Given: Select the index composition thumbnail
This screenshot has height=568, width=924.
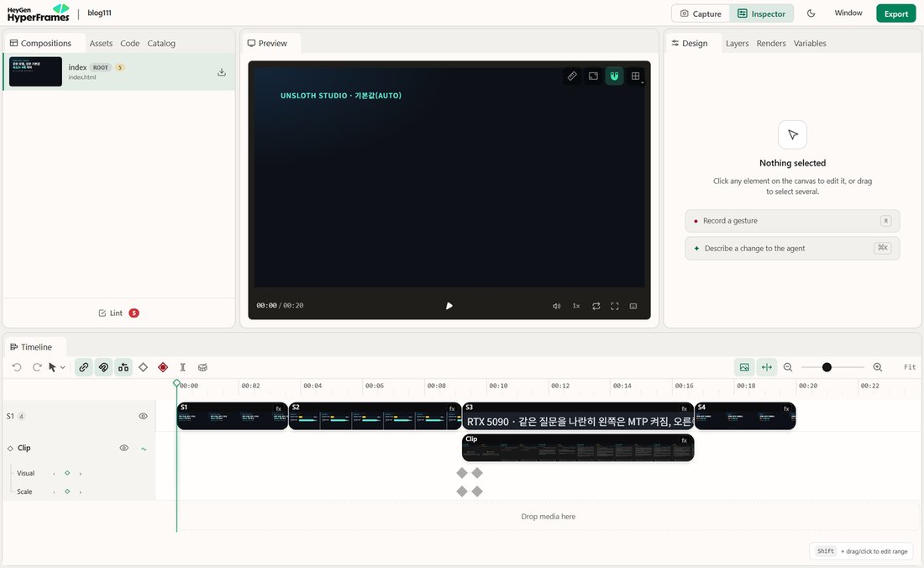Looking at the screenshot, I should tap(35, 71).
